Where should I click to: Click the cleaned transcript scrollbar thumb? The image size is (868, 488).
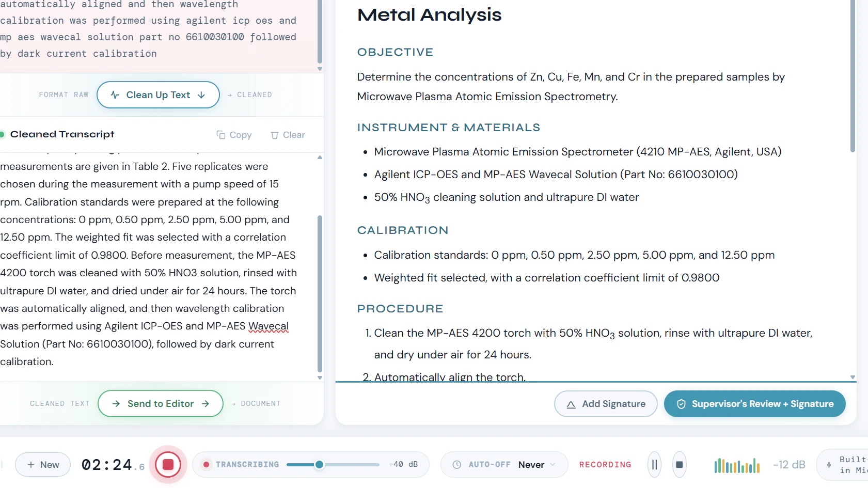(x=320, y=293)
